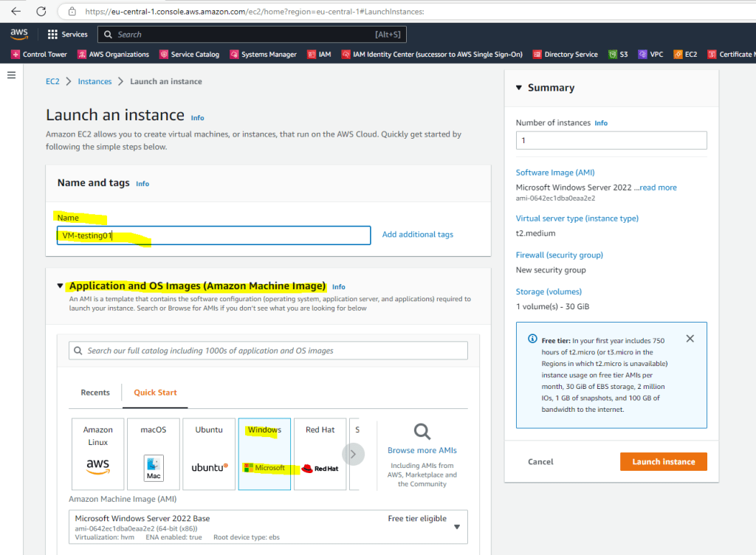Click the t2.medium instance type text
Screen dimensions: 756x555
pos(536,233)
